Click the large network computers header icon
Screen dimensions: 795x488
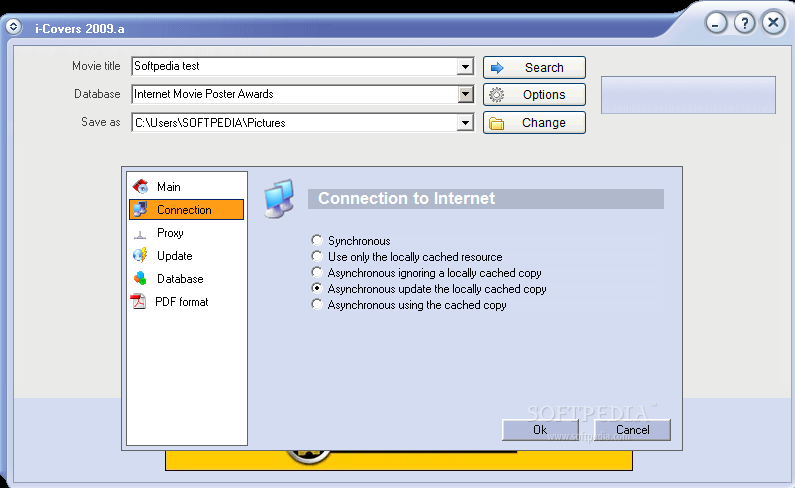click(x=279, y=199)
